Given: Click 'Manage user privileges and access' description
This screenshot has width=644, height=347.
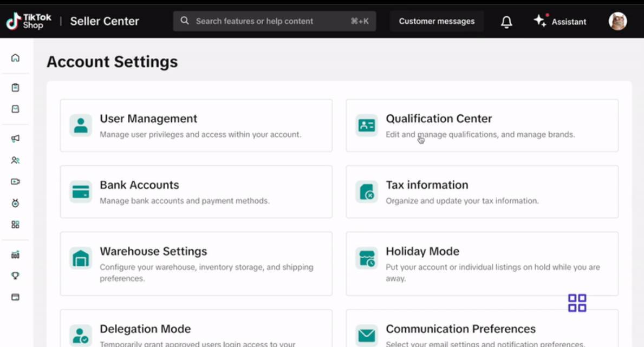Looking at the screenshot, I should (x=200, y=134).
